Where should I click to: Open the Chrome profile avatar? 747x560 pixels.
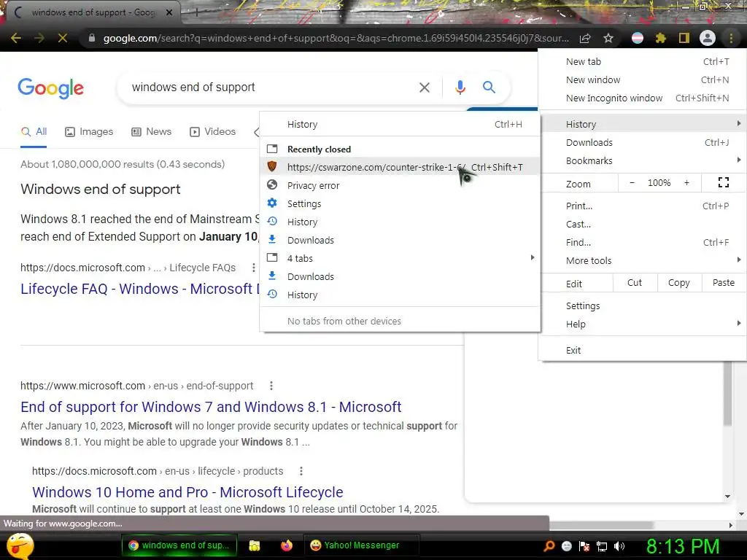tap(708, 38)
